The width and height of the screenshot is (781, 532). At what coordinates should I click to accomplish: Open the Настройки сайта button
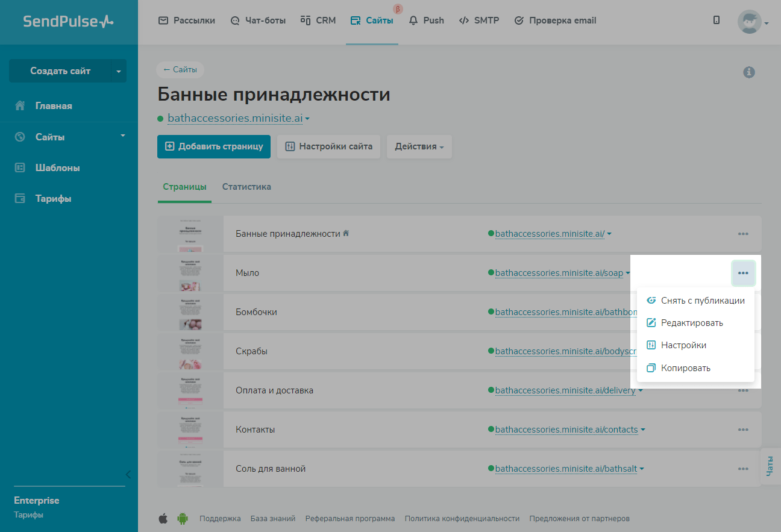point(328,146)
